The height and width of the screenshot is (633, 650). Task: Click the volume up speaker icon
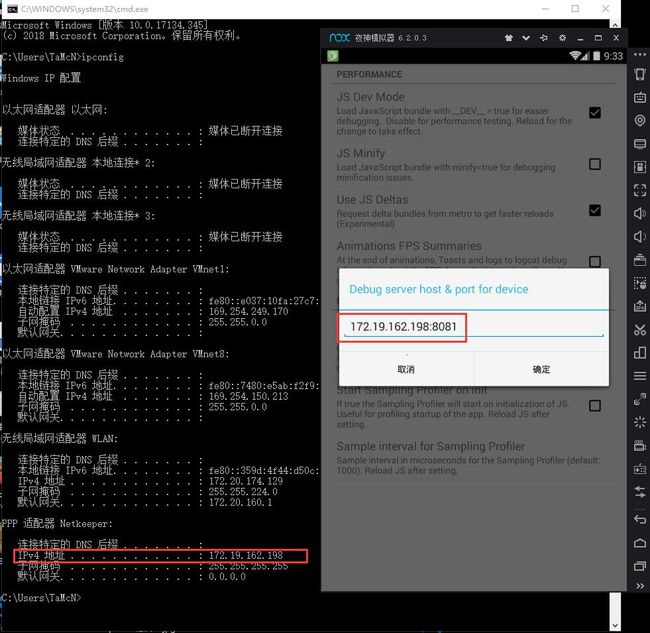click(640, 213)
